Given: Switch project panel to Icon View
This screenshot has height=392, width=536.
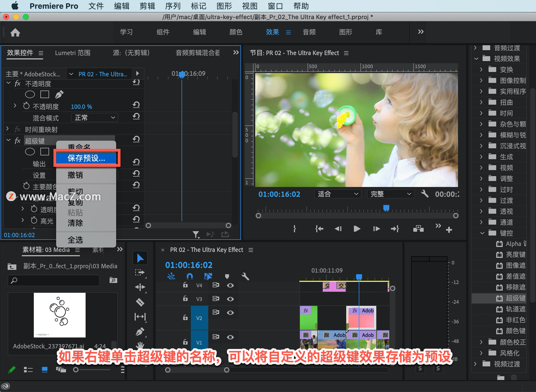Looking at the screenshot, I should click(x=44, y=370).
